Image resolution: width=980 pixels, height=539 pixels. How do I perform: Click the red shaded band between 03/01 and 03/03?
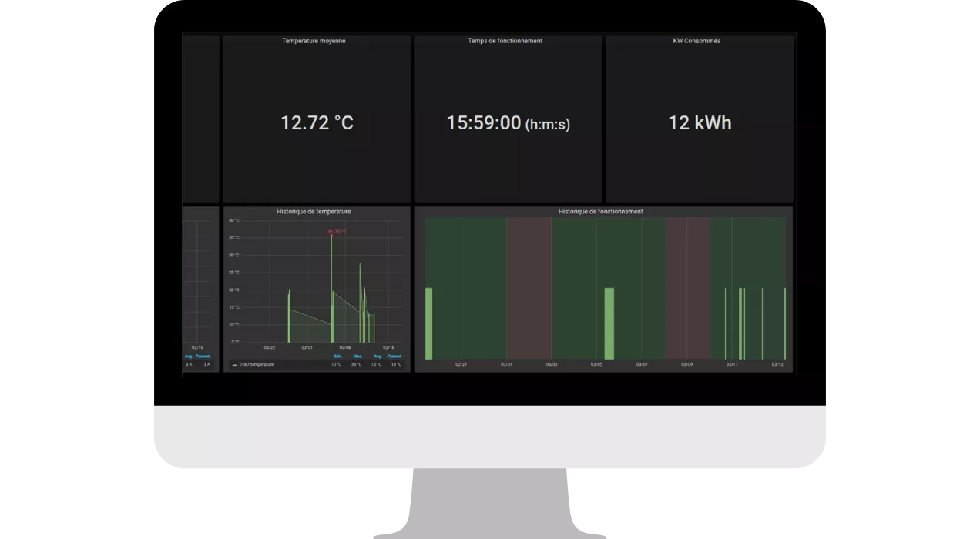529,288
